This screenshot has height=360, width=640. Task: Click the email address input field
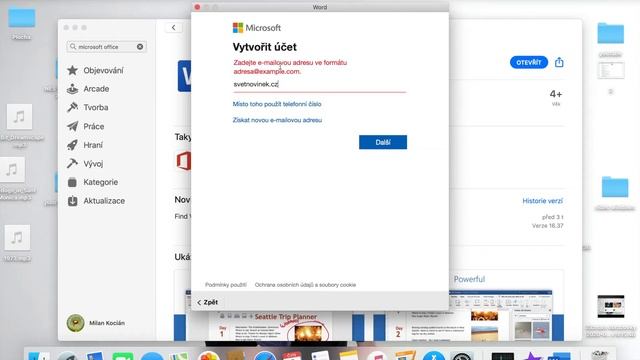coord(320,84)
